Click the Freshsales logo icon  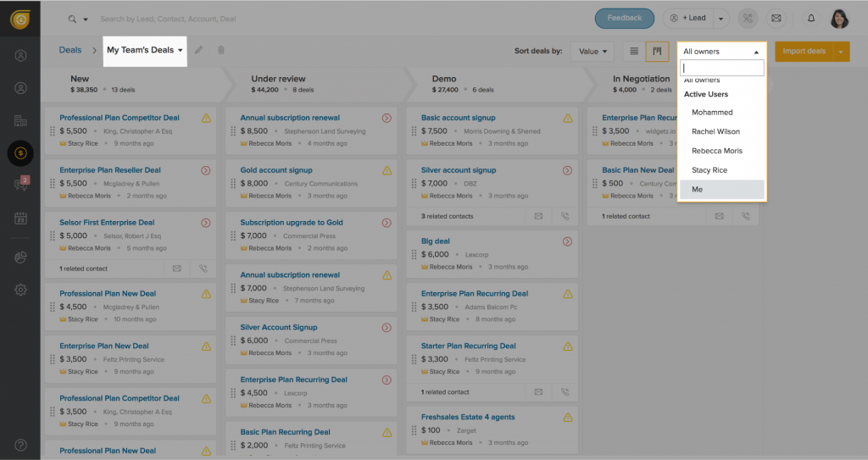20,19
